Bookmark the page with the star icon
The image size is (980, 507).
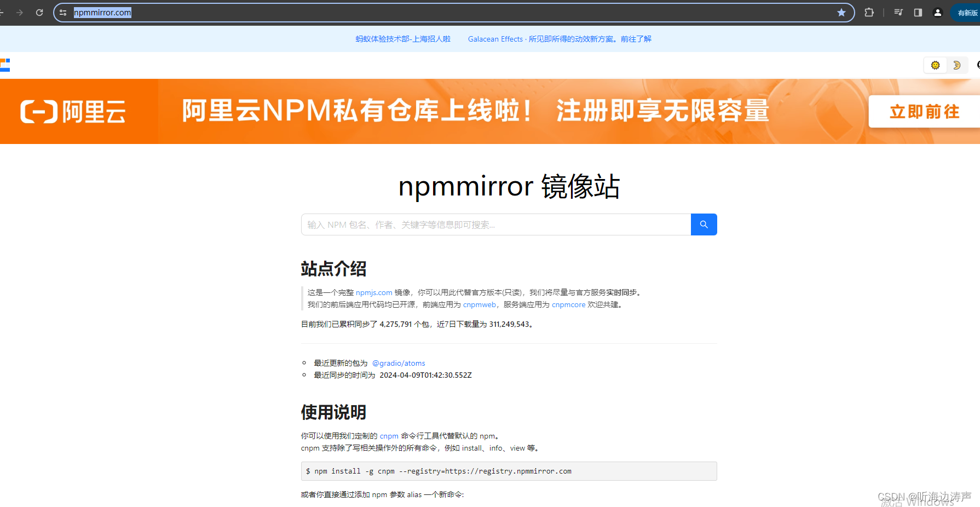tap(841, 13)
